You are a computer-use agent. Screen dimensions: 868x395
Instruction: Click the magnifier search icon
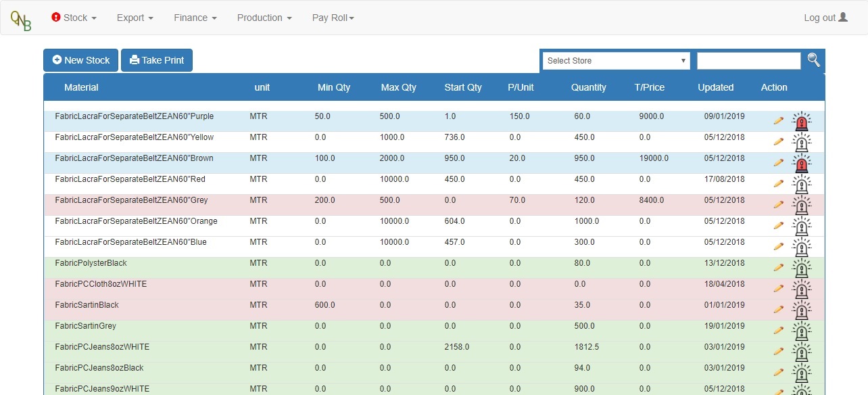(814, 60)
